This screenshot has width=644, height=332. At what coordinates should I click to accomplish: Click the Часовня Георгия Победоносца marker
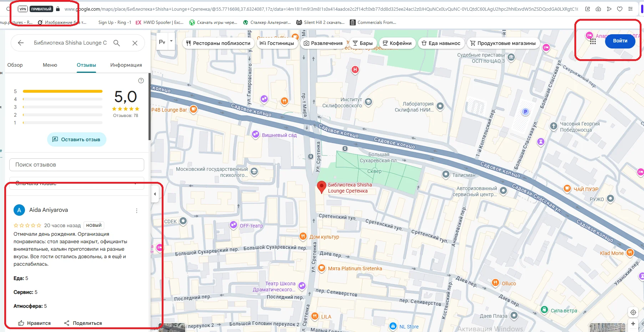pyautogui.click(x=553, y=126)
